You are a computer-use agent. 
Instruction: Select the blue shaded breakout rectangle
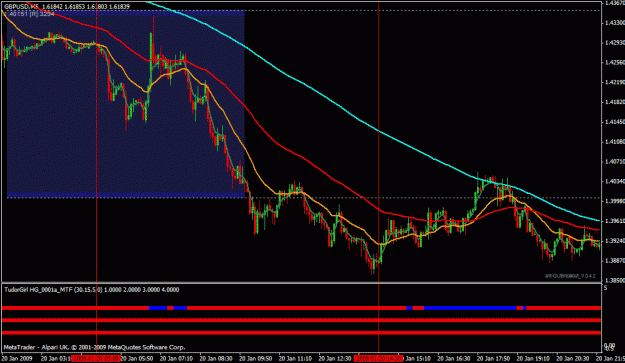pos(126,104)
